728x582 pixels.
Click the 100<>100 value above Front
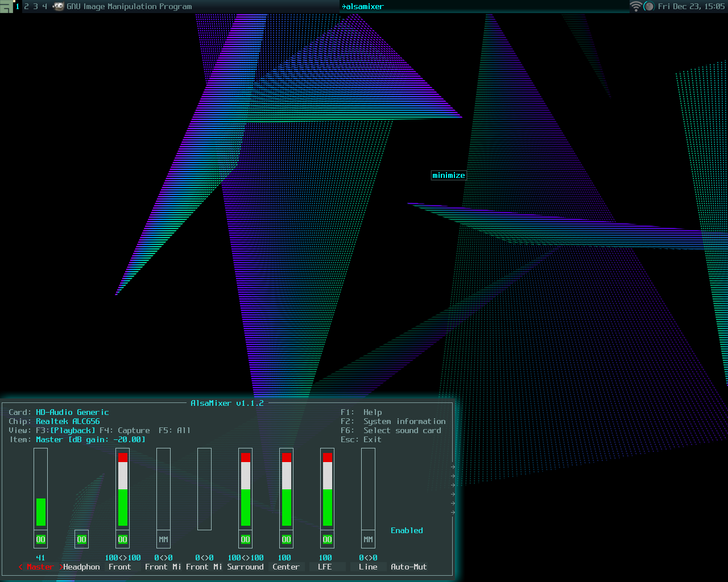pos(123,558)
